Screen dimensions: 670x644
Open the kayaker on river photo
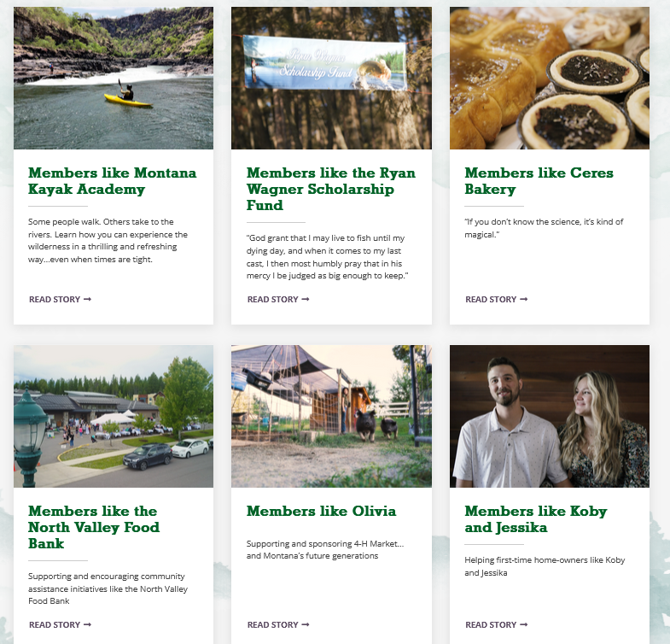coord(114,78)
